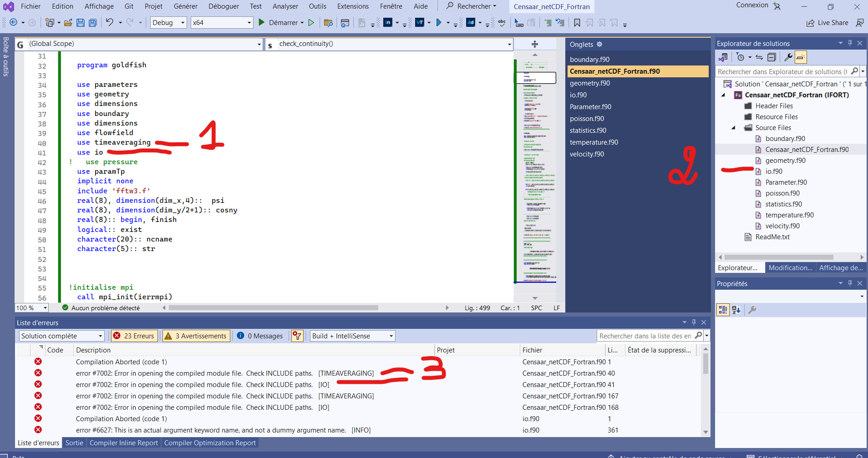Click the bookmark toggle icon in toolbar
This screenshot has height=458, width=868.
click(577, 23)
